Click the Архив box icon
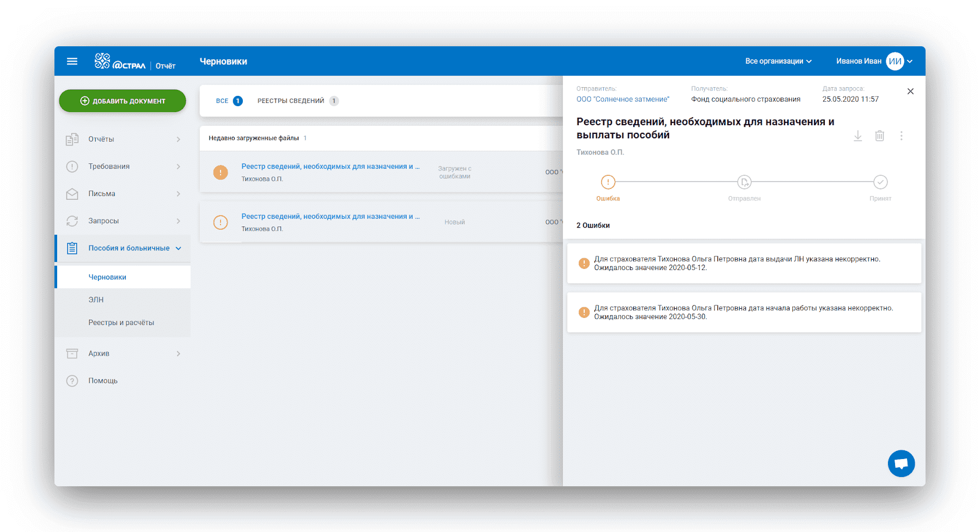This screenshot has height=532, width=980. [72, 354]
